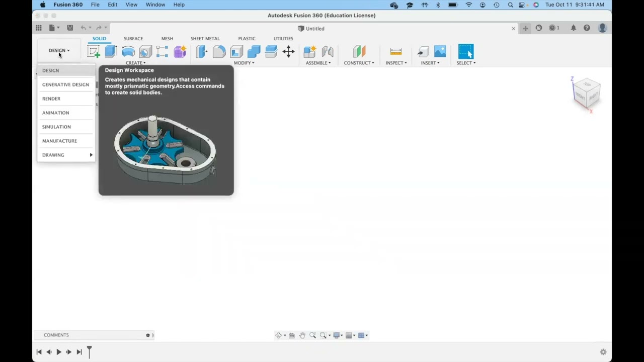Viewport: 644px width, 362px height.
Task: Select the Extrude tool
Action: 111,51
